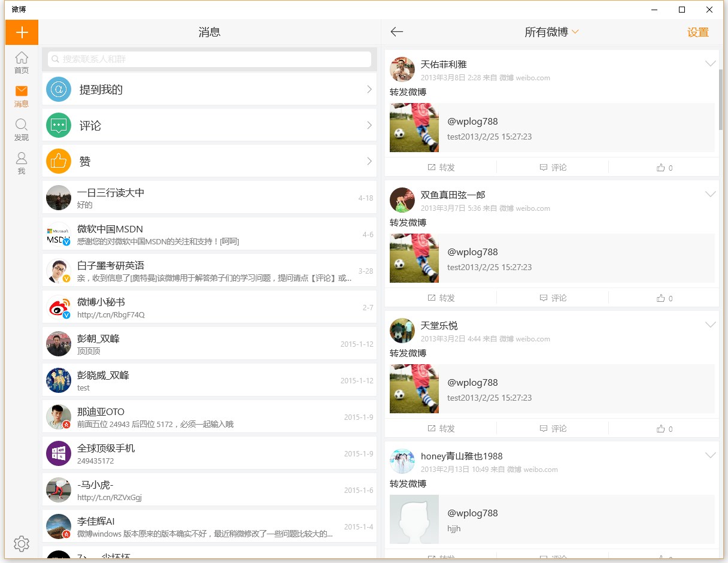Click honey青山雅也1988 avatar
This screenshot has height=563, width=728.
(x=402, y=461)
